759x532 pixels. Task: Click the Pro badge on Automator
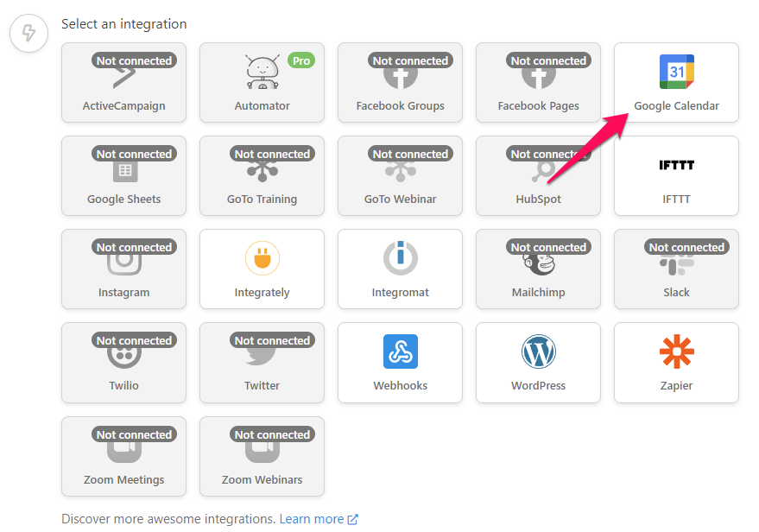click(301, 60)
